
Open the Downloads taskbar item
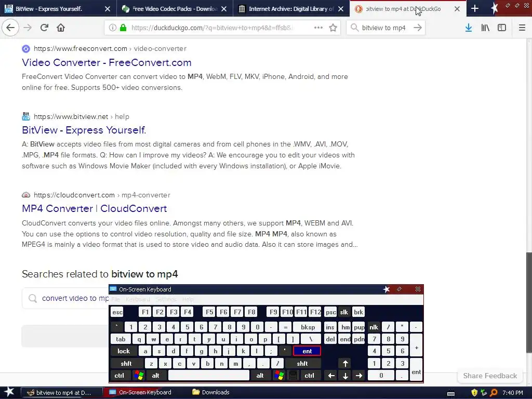tap(211, 392)
